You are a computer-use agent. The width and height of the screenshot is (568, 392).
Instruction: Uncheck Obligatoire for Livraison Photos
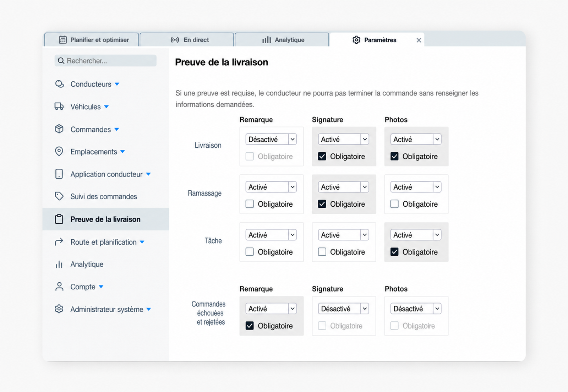pos(394,156)
